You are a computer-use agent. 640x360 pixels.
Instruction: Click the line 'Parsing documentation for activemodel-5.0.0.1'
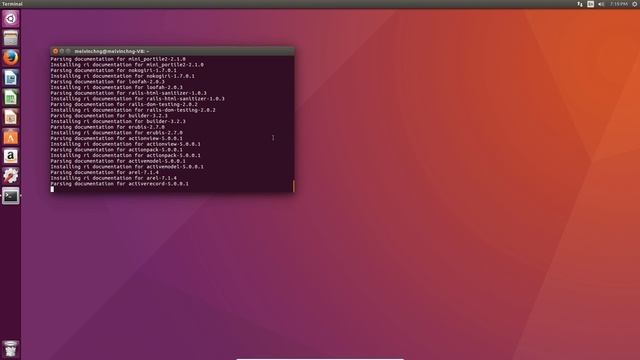118,161
